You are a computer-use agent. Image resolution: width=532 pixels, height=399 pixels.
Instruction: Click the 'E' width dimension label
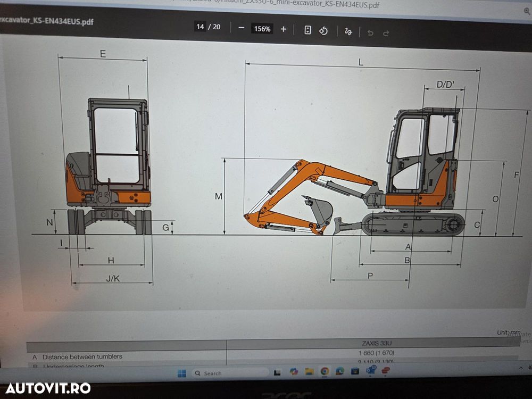(103, 54)
